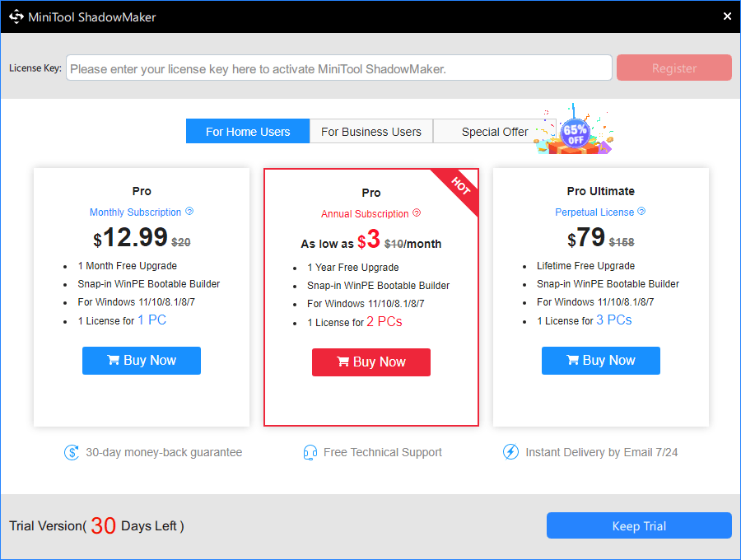Click the MiniTool ShadowMaker logo icon
The image size is (741, 560).
pyautogui.click(x=16, y=16)
